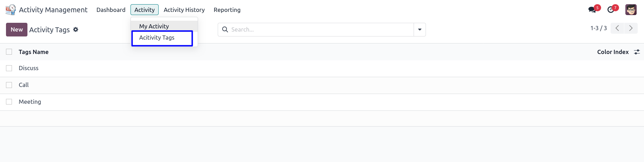Select all rows with header checkbox
The height and width of the screenshot is (162, 644).
[9, 52]
